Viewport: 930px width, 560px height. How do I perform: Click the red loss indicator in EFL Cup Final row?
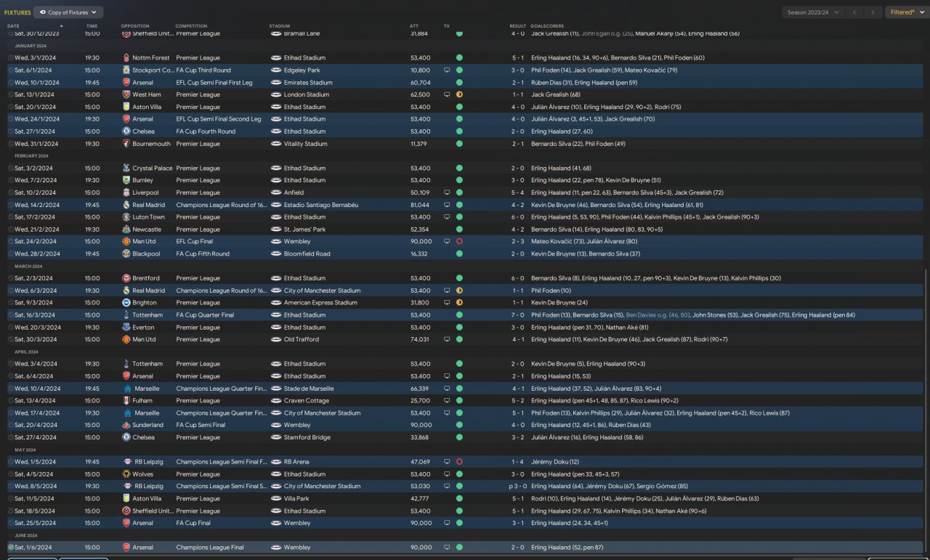tap(459, 242)
